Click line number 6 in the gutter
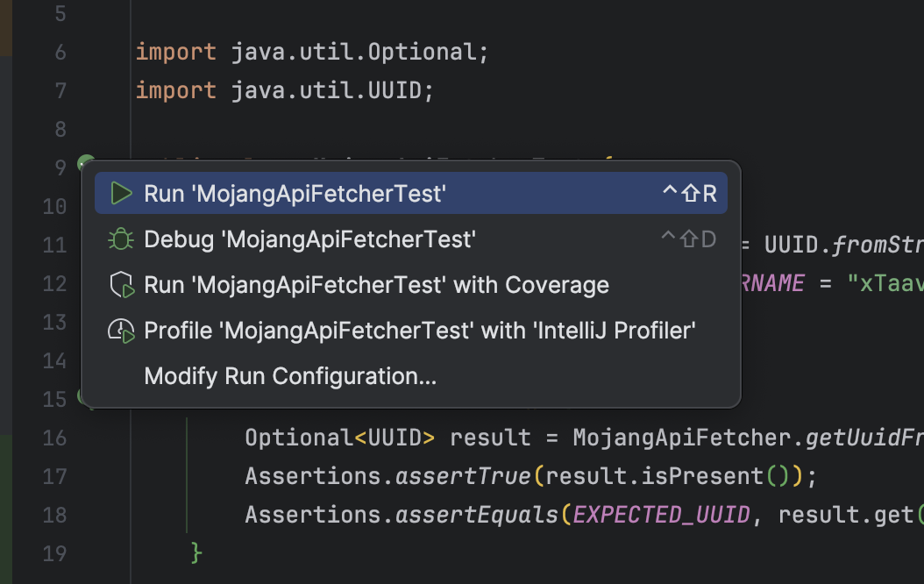924x584 pixels. tap(60, 53)
